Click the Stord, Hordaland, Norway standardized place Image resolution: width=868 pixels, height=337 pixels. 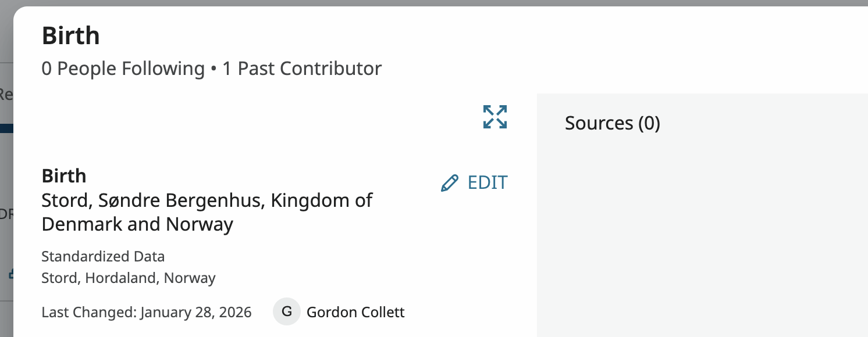[x=129, y=278]
